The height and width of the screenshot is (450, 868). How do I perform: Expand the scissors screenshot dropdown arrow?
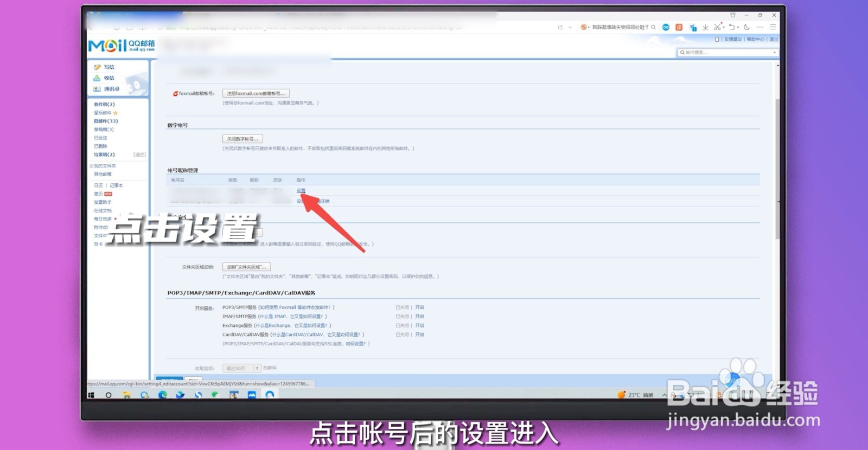point(723,27)
